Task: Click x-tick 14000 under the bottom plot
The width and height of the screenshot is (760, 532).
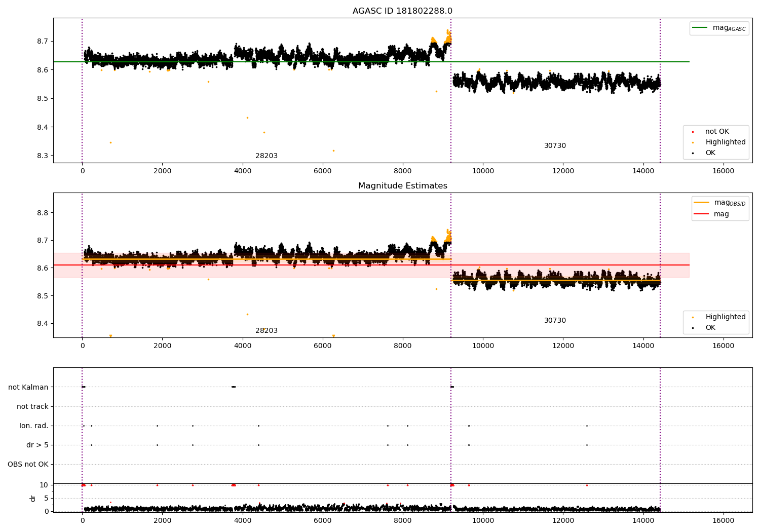Action: point(643,521)
